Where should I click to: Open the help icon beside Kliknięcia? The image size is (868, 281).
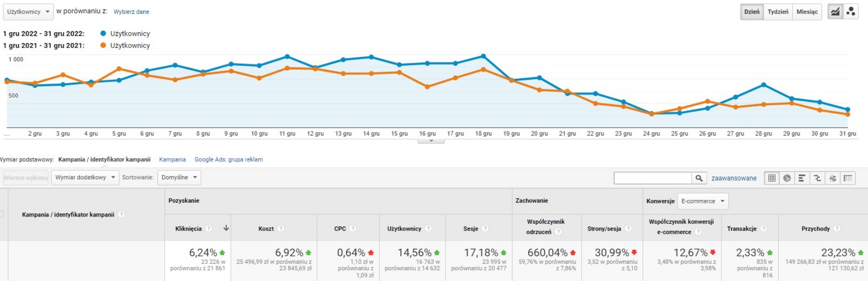click(209, 228)
